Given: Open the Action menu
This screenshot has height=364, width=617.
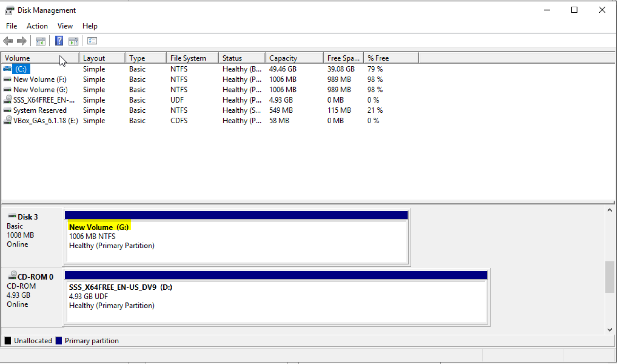Looking at the screenshot, I should [37, 26].
